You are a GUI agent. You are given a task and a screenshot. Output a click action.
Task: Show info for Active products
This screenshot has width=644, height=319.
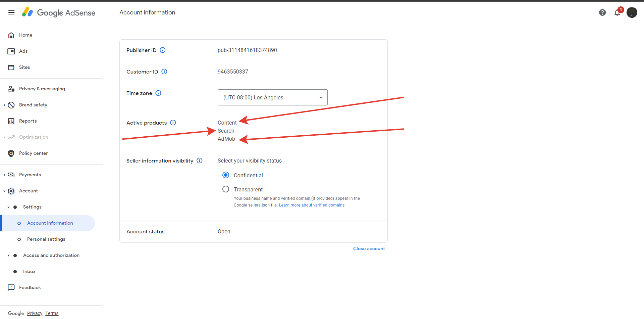click(173, 123)
